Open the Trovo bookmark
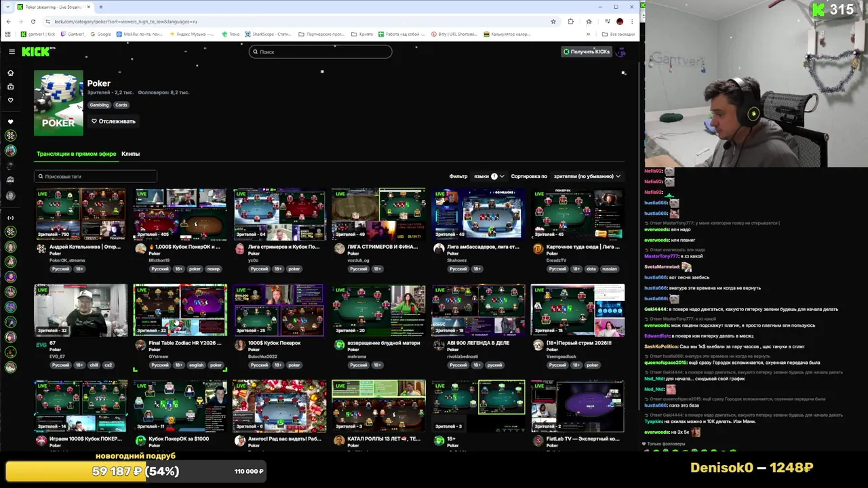Screen dimensions: 868x488 click(231, 34)
